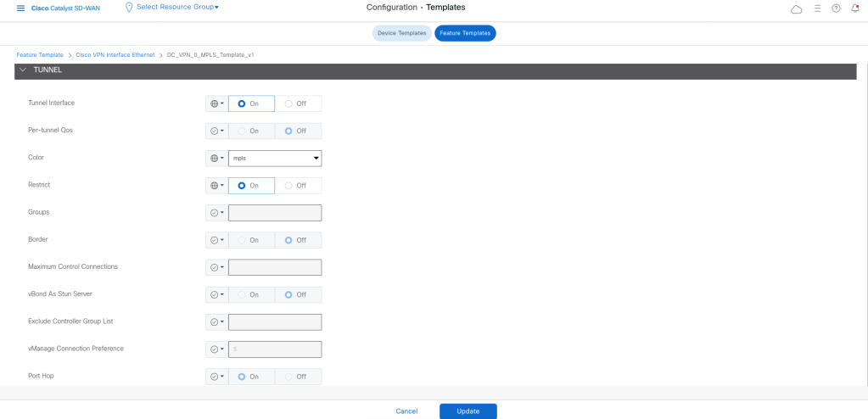Click the default checkmark icon for Groups

tap(216, 213)
